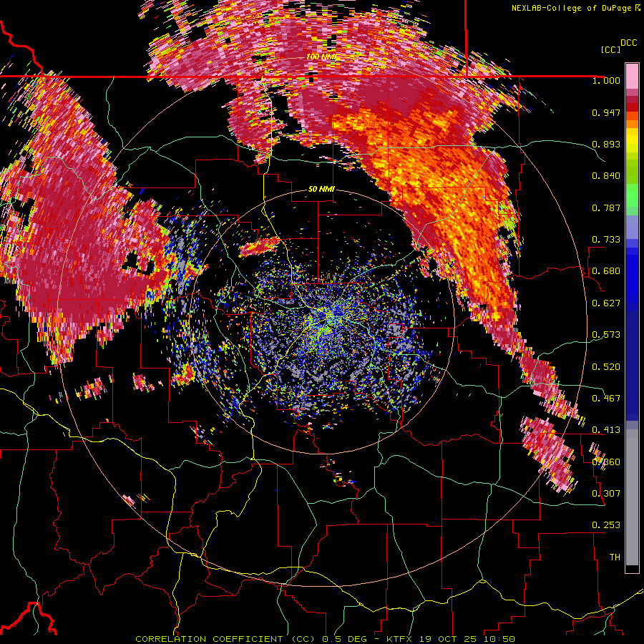Screen dimensions: 644x644
Task: Click the 0.253 color scale value
Action: click(606, 525)
